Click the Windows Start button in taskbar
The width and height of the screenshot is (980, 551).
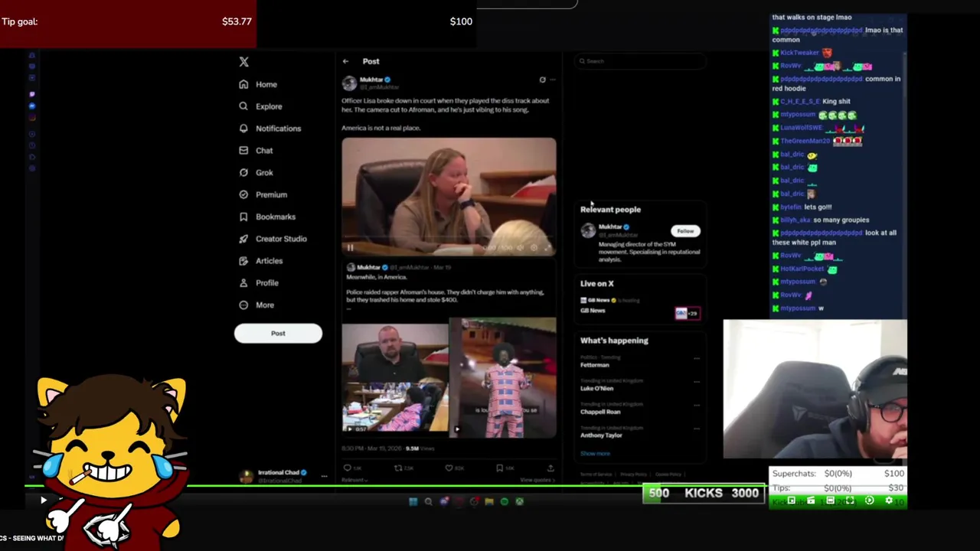click(x=413, y=502)
